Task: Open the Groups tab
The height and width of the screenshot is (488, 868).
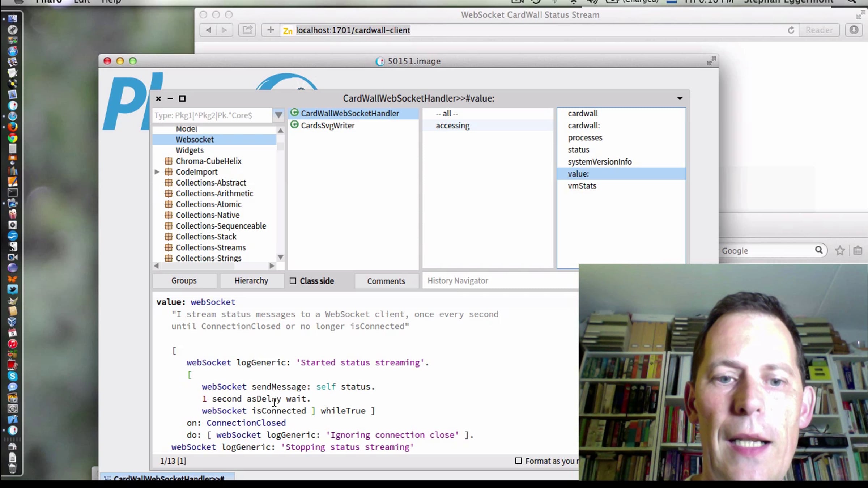Action: (x=184, y=281)
